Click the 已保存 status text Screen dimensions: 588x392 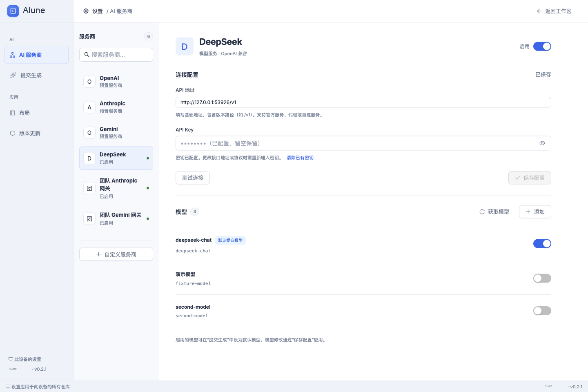tap(543, 75)
